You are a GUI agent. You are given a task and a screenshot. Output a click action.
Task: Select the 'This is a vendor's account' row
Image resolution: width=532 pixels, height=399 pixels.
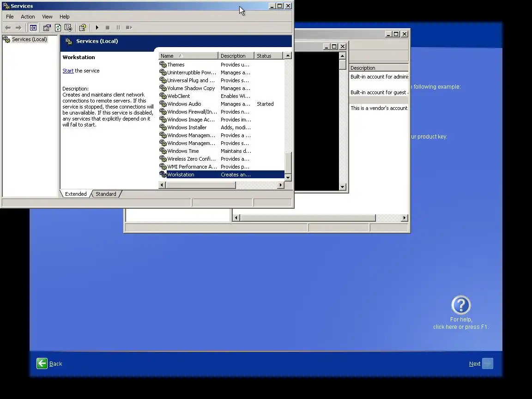(379, 108)
